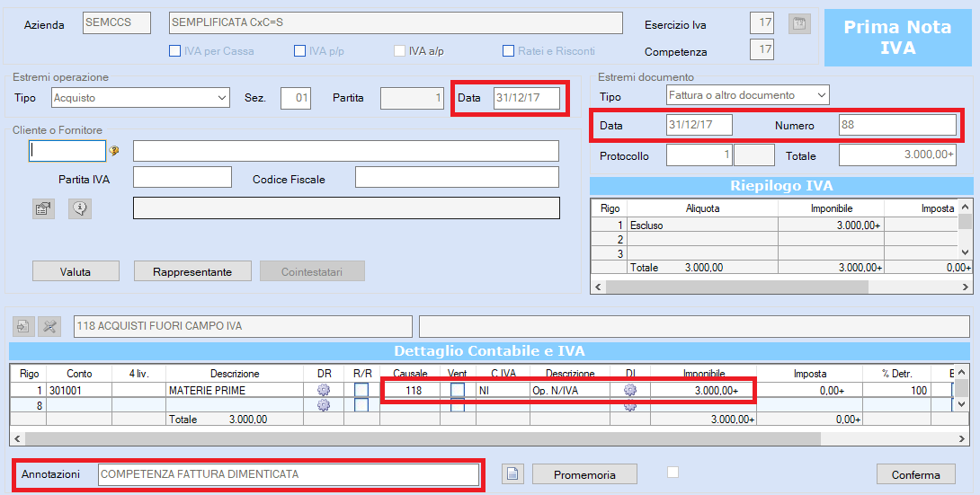Click the document Data field

click(x=699, y=124)
